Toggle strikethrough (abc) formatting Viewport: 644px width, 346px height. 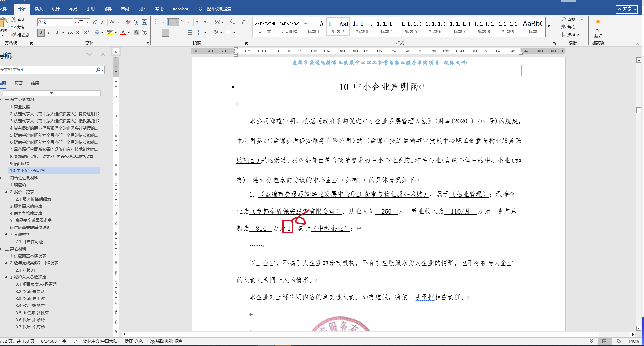pos(70,32)
